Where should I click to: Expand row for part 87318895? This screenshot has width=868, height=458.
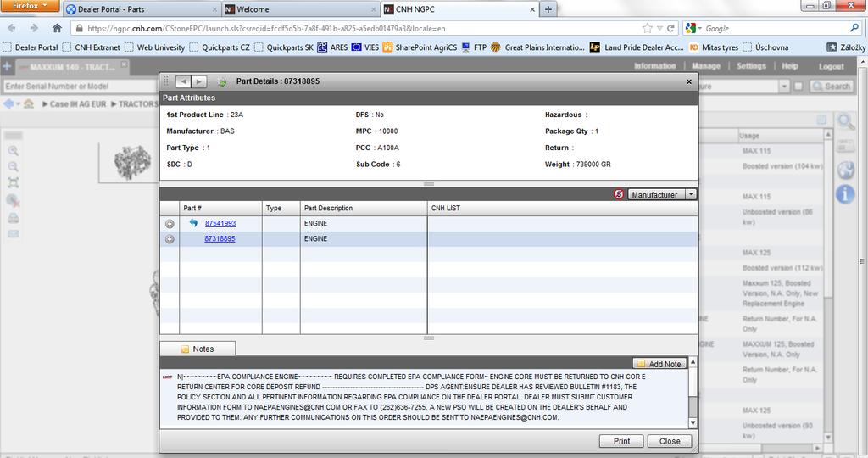click(x=170, y=239)
